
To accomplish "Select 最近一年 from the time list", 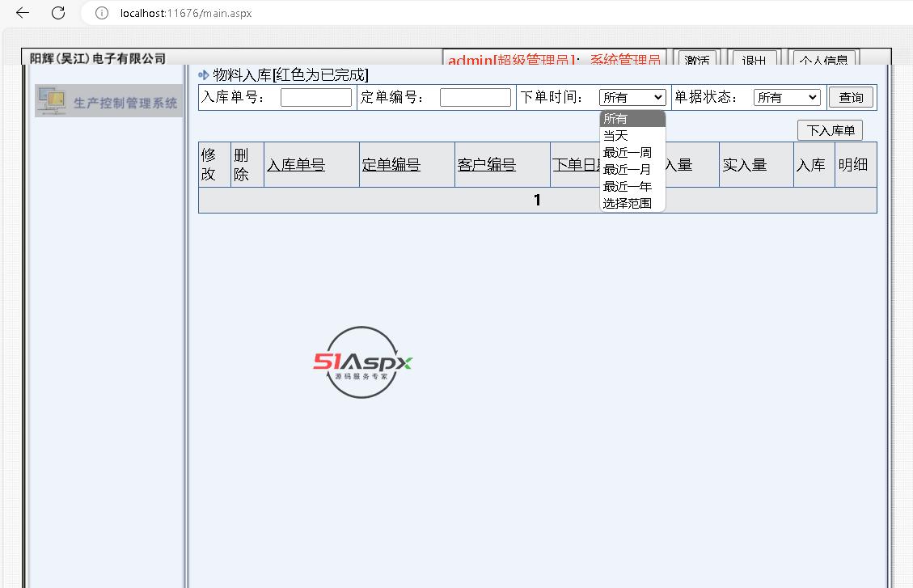I will coord(632,186).
